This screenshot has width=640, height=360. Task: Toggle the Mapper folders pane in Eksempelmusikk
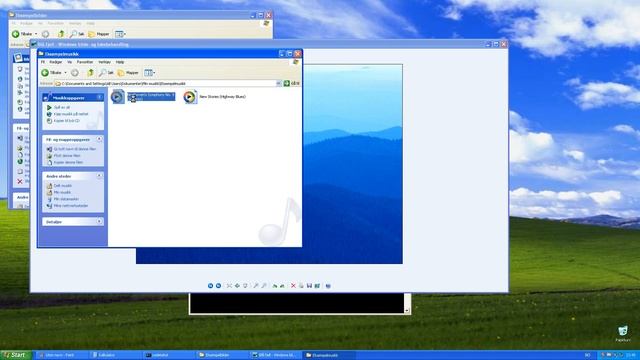point(128,73)
